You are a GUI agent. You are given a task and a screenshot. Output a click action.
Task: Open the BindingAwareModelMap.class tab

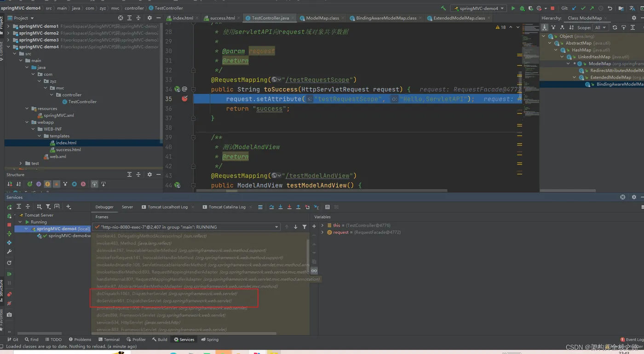tap(385, 18)
